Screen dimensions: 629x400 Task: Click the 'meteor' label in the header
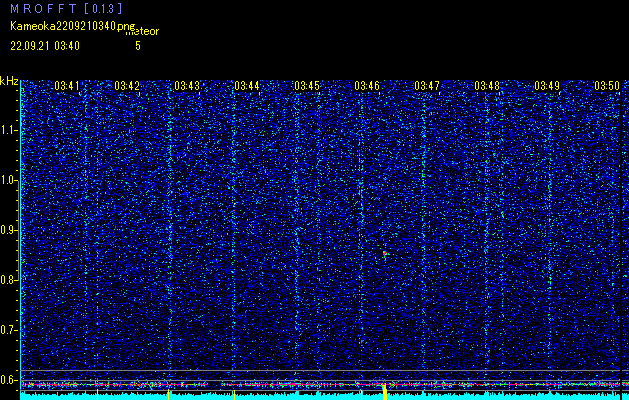(142, 32)
